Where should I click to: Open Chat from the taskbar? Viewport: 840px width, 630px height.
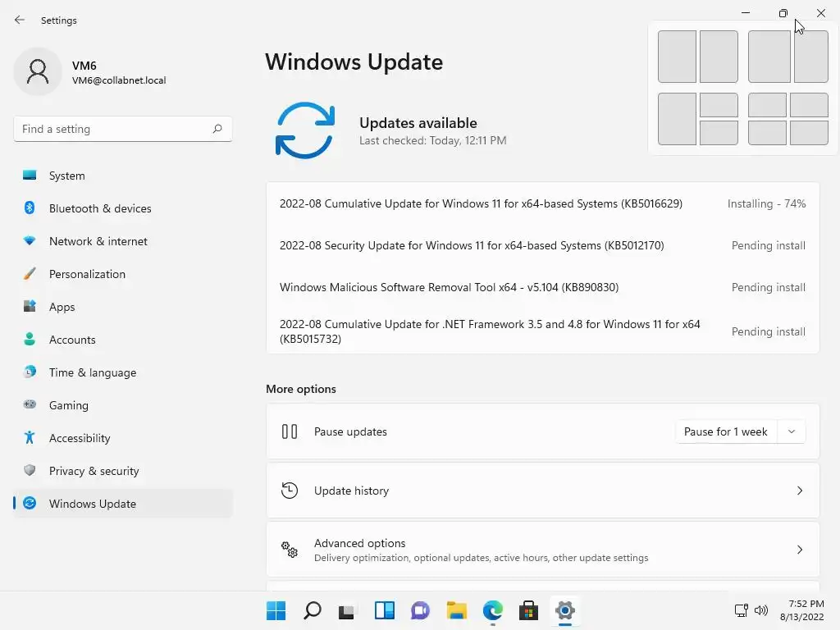coord(421,610)
